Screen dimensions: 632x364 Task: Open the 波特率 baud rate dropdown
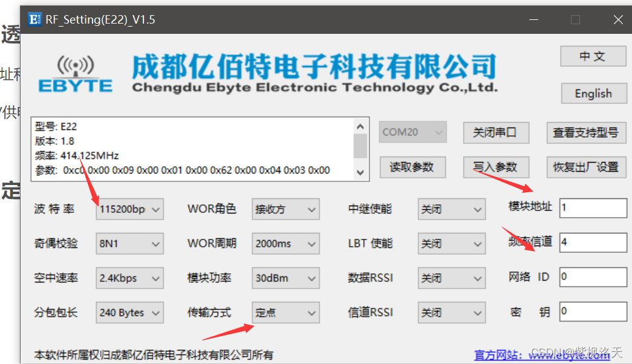[129, 209]
